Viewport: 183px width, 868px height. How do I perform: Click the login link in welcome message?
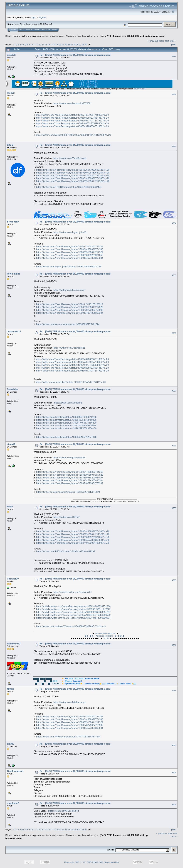(x=34, y=17)
